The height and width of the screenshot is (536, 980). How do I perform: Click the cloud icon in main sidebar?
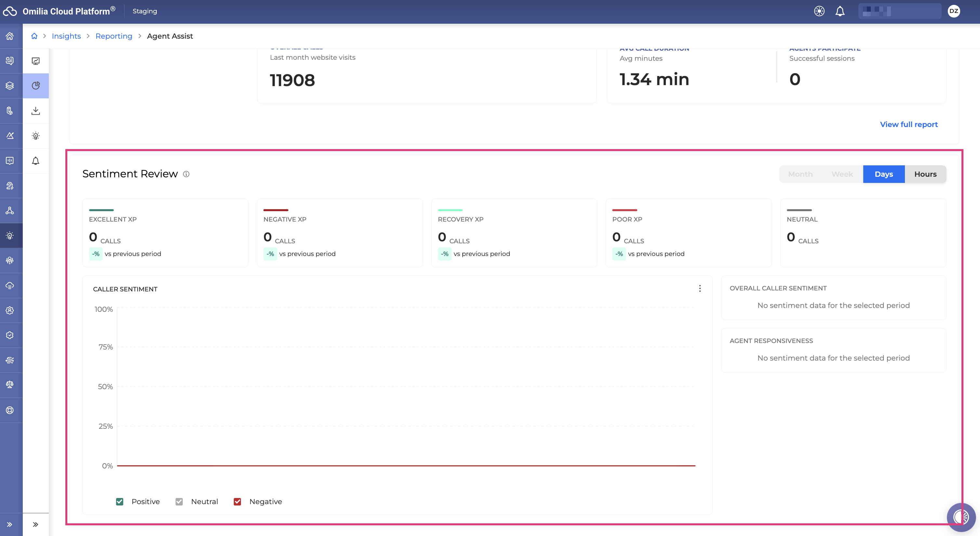pos(10,285)
